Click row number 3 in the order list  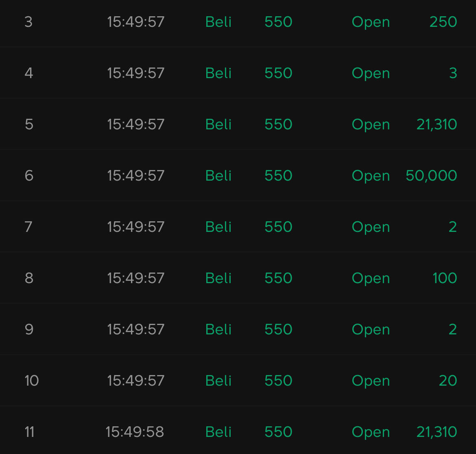(28, 22)
